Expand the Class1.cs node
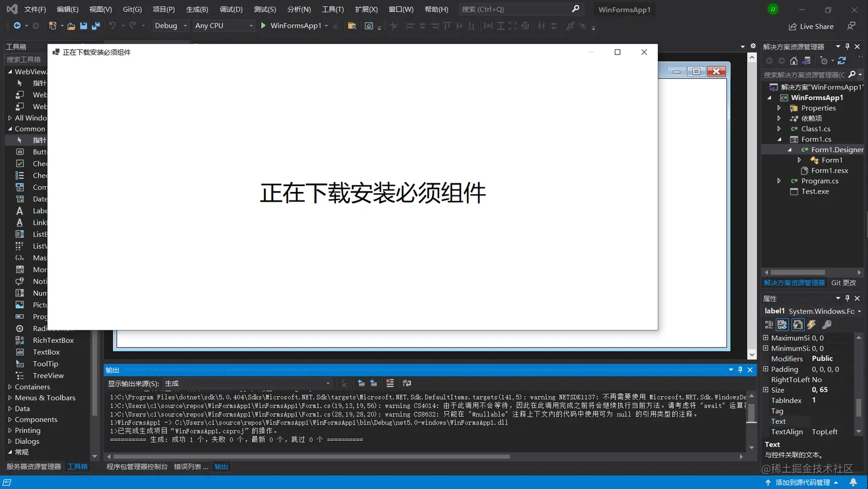The width and height of the screenshot is (868, 489). click(x=779, y=129)
